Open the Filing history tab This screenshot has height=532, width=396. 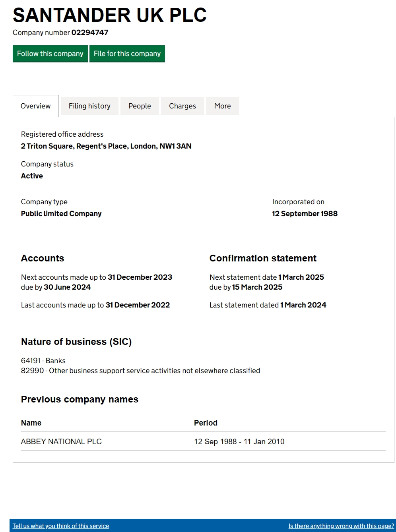89,106
